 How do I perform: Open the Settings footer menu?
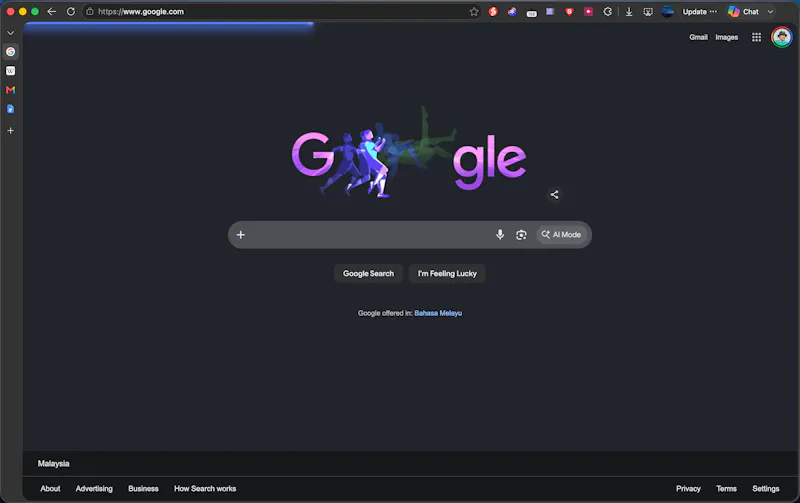[x=765, y=489]
